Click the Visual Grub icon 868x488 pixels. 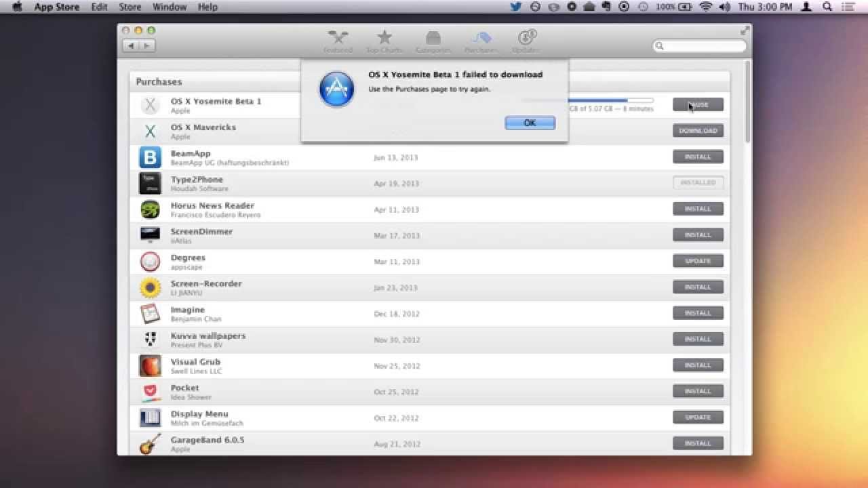click(x=150, y=366)
